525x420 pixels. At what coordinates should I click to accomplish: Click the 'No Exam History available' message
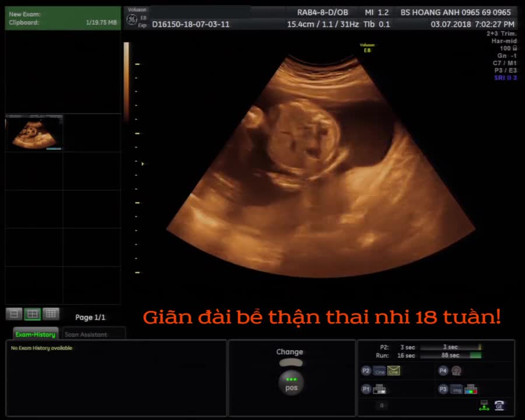(x=41, y=348)
